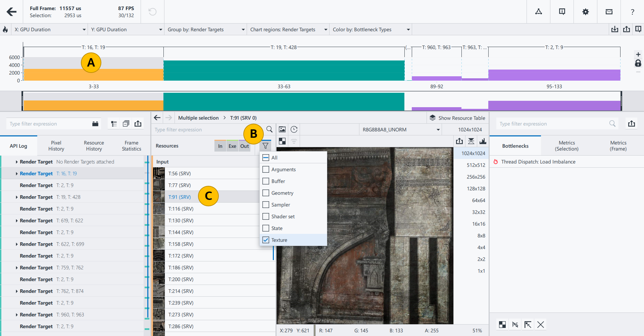Toggle the Out resources button
Screen dimensions: 644x336
pos(244,146)
